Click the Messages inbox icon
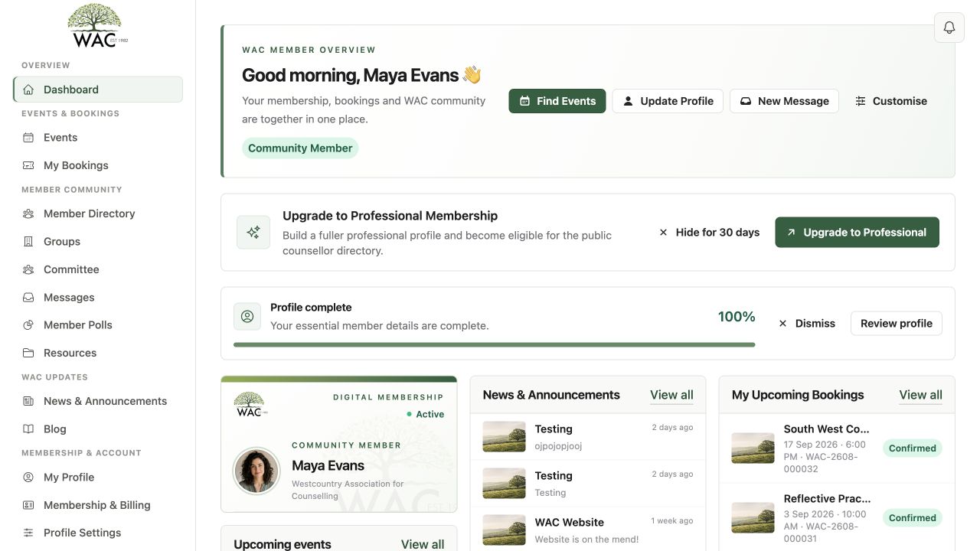The height and width of the screenshot is (551, 980). pyautogui.click(x=28, y=298)
